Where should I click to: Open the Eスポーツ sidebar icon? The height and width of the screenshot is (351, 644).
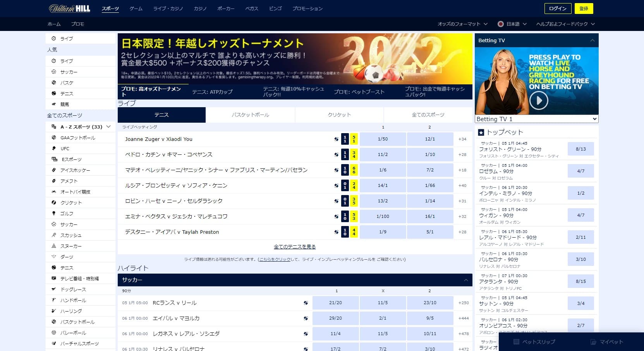(x=54, y=159)
